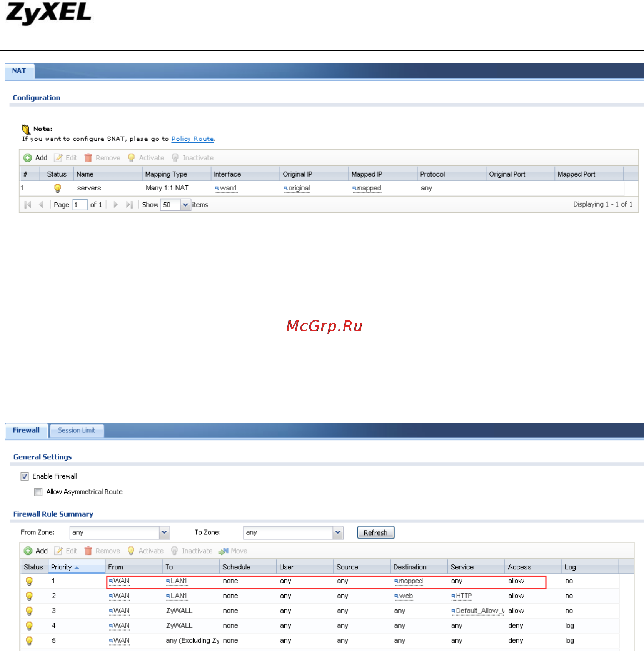Click deny access in rule 4
Screen dimensions: 644x651
516,626
